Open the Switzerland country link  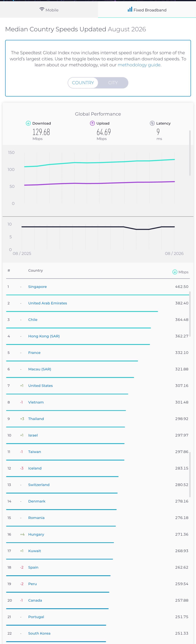pos(39,485)
